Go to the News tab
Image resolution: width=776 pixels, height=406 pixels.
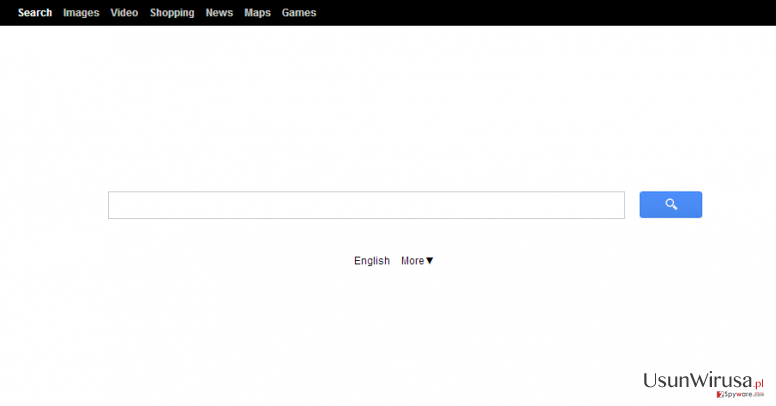point(219,13)
